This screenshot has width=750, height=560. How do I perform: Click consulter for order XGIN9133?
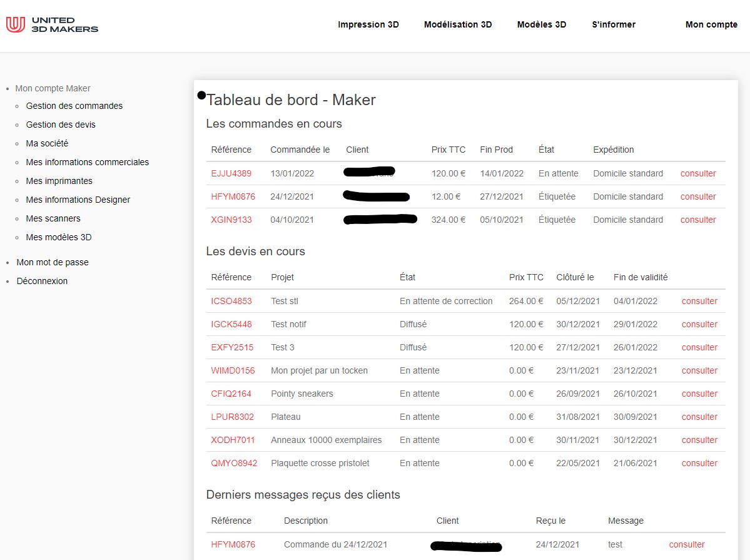698,220
